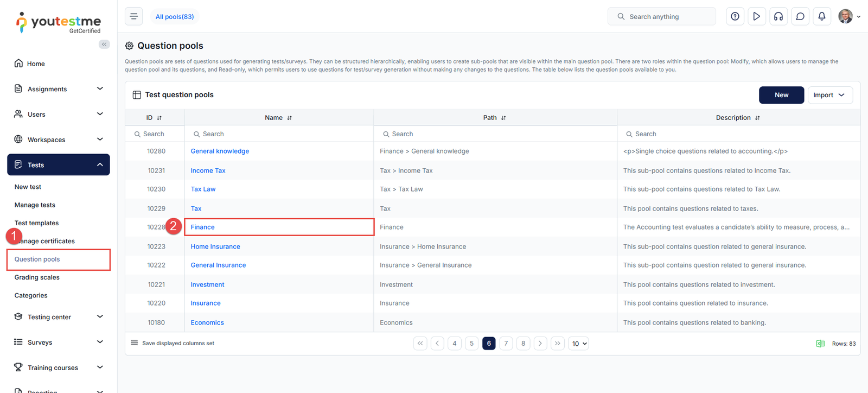This screenshot has height=393, width=868.
Task: Open the chat messages icon
Action: tap(800, 16)
